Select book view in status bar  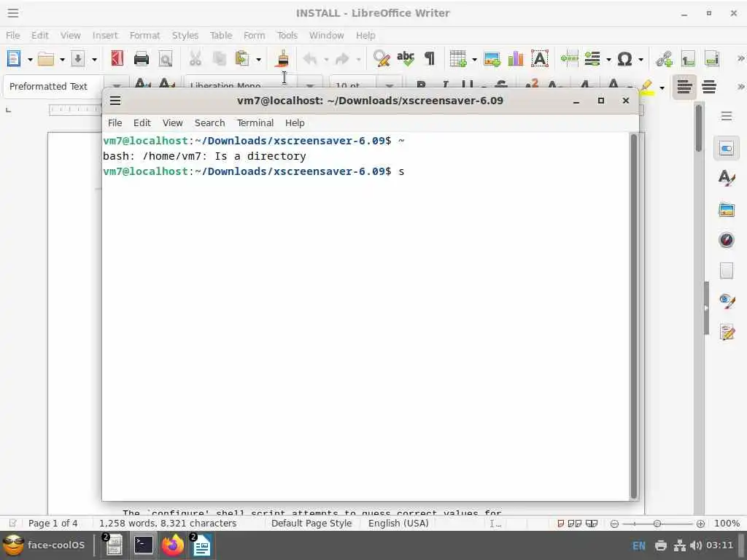[591, 524]
